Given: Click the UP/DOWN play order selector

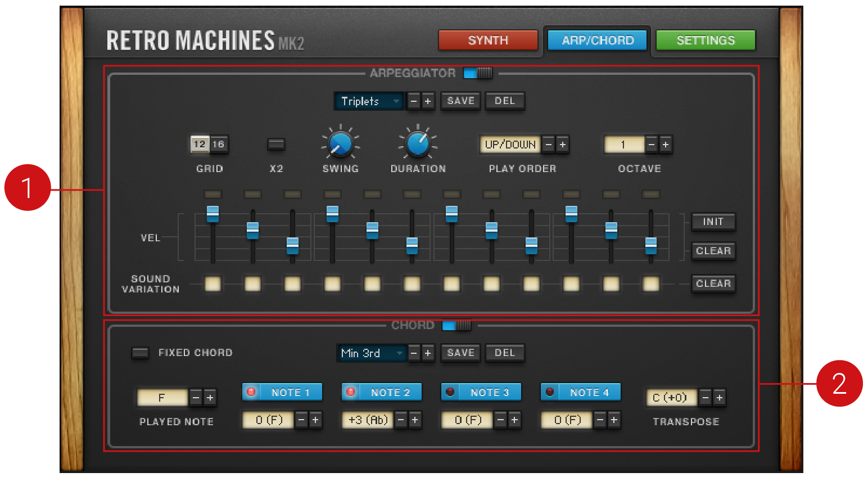Looking at the screenshot, I should (x=510, y=145).
